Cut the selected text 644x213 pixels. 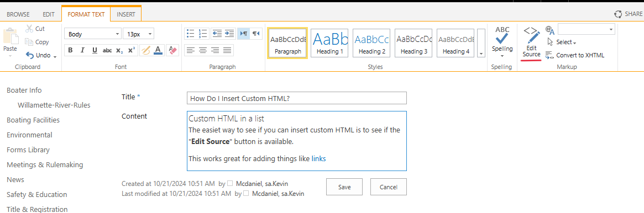35,29
